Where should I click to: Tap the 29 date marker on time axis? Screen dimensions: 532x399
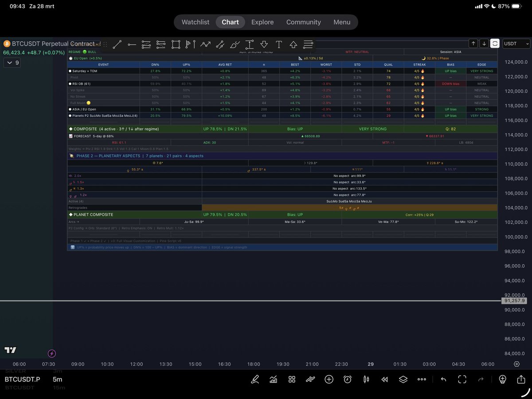(371, 364)
